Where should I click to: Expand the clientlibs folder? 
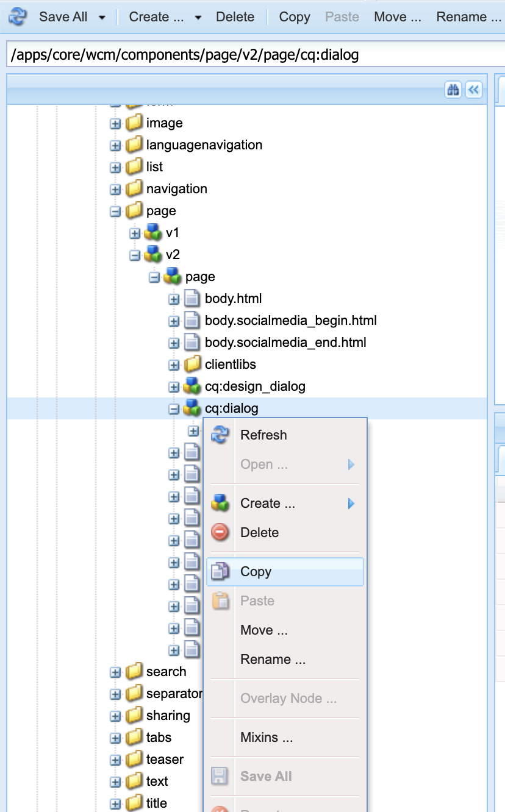[x=174, y=365]
